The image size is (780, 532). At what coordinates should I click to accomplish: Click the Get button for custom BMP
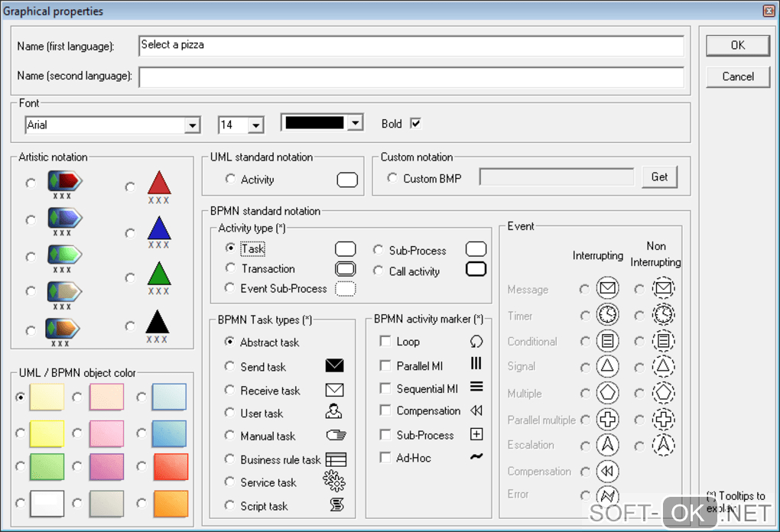(659, 177)
